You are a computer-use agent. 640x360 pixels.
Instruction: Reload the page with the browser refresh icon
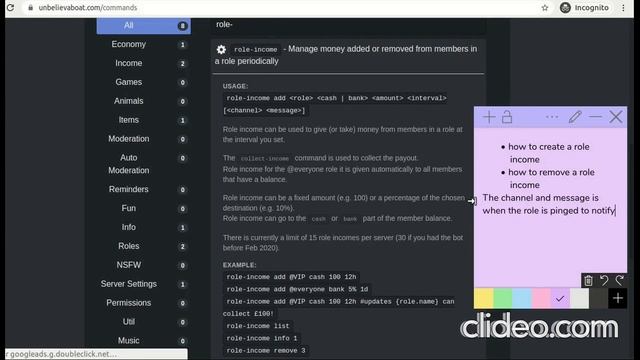[x=10, y=7]
